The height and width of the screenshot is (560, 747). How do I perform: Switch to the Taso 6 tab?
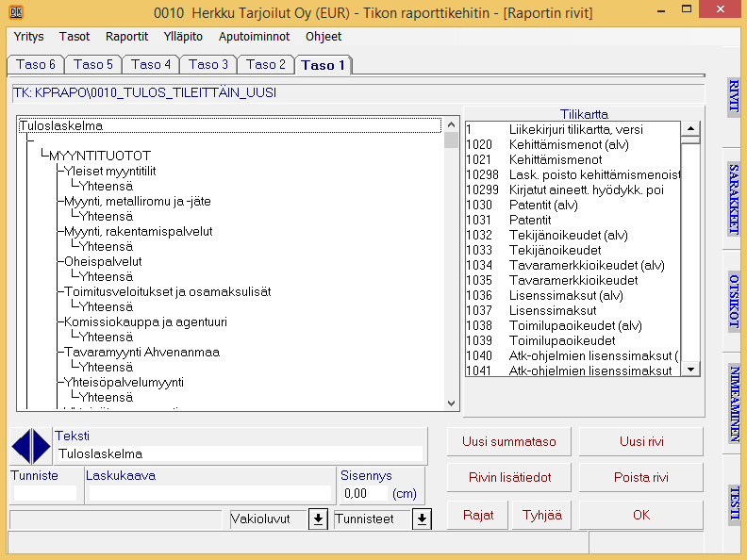point(36,65)
